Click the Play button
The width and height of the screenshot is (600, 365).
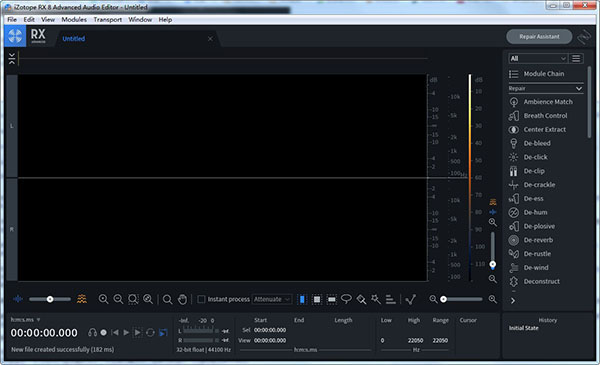coord(126,332)
